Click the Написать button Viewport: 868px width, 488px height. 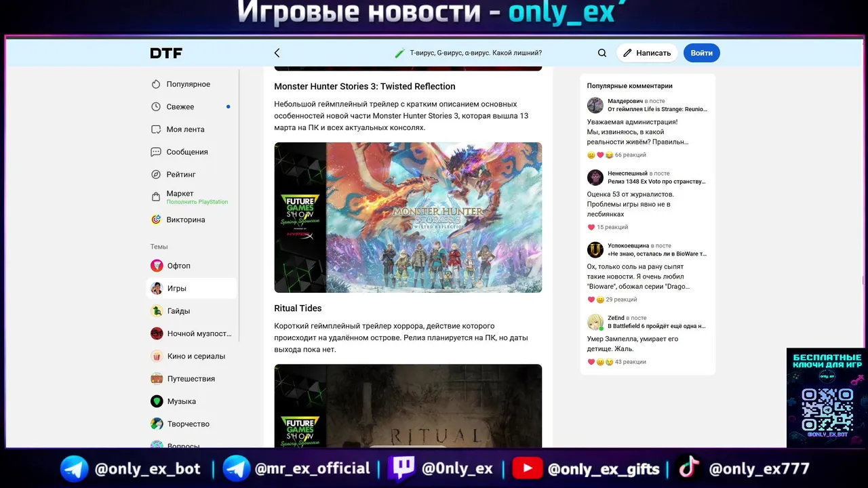pos(647,53)
